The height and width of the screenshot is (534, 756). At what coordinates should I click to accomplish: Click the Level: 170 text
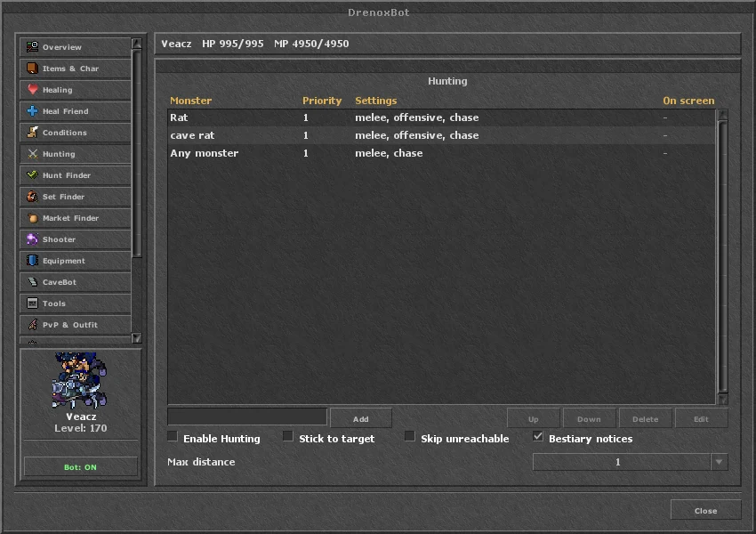pyautogui.click(x=81, y=428)
